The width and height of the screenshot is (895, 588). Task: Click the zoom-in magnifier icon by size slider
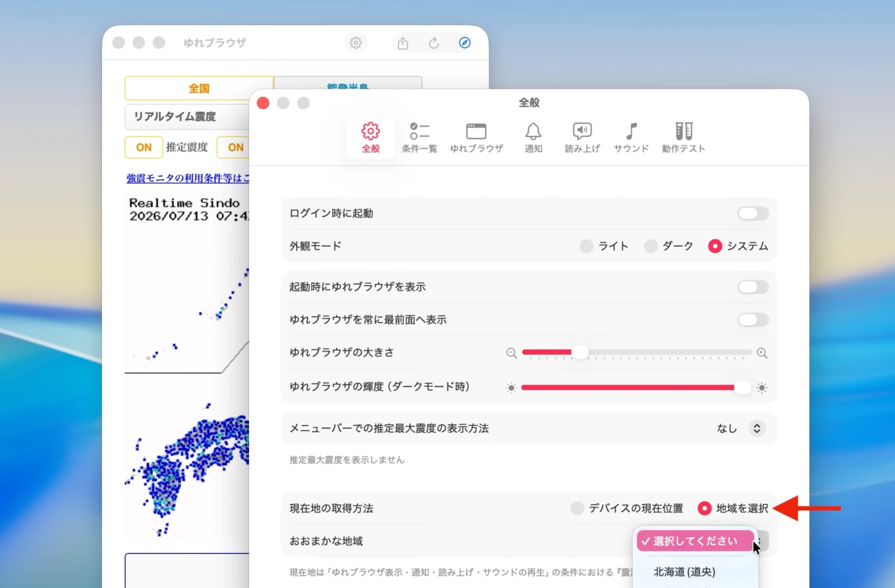[x=762, y=353]
